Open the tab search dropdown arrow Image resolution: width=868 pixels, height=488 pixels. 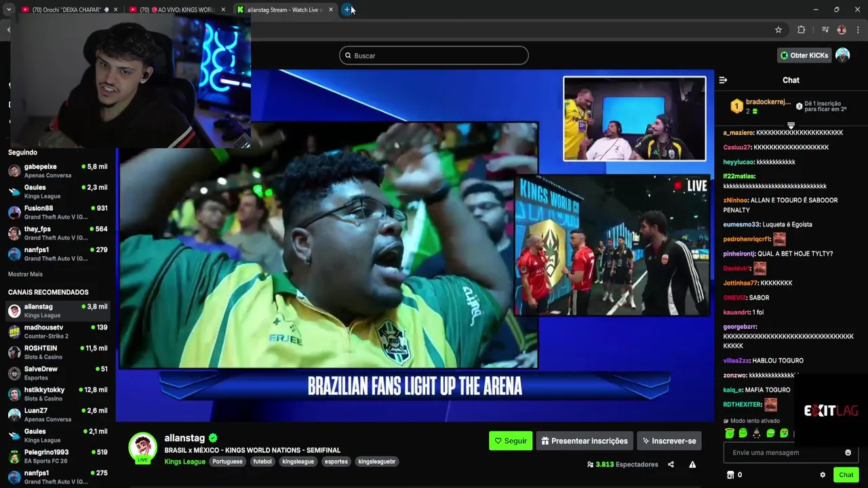point(9,9)
